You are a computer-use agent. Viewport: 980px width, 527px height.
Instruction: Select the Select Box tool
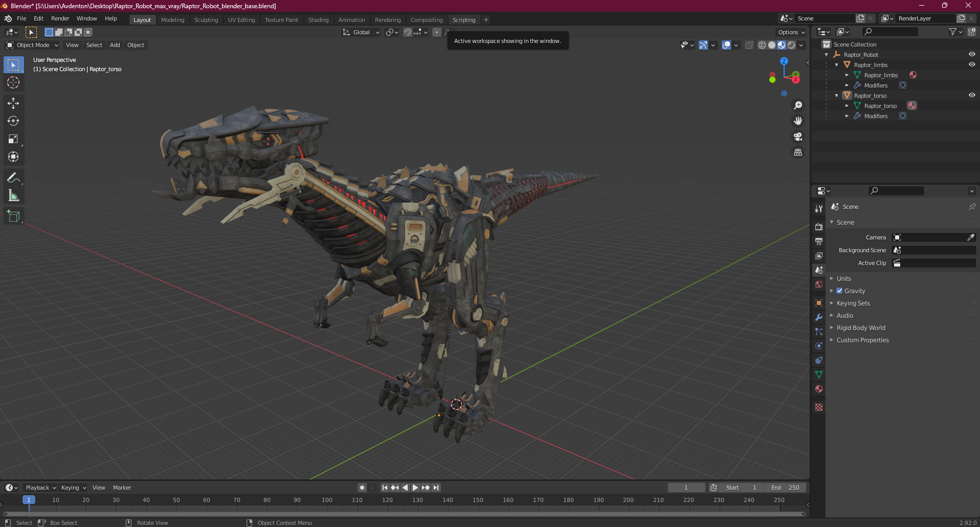coord(13,65)
